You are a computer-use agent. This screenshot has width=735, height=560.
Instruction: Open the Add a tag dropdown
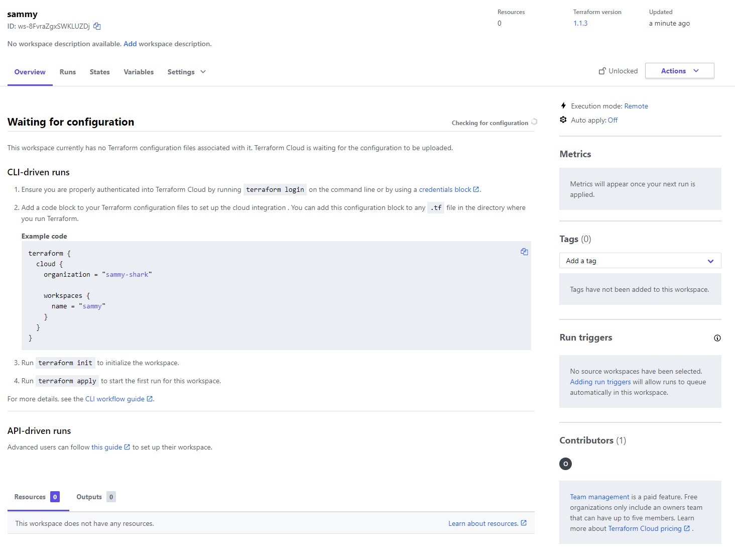point(640,261)
